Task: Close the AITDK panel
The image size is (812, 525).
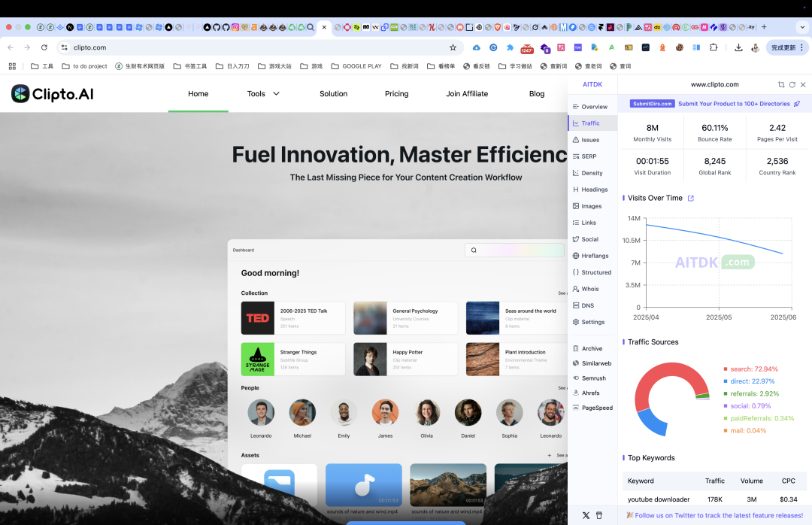Action: tap(803, 84)
